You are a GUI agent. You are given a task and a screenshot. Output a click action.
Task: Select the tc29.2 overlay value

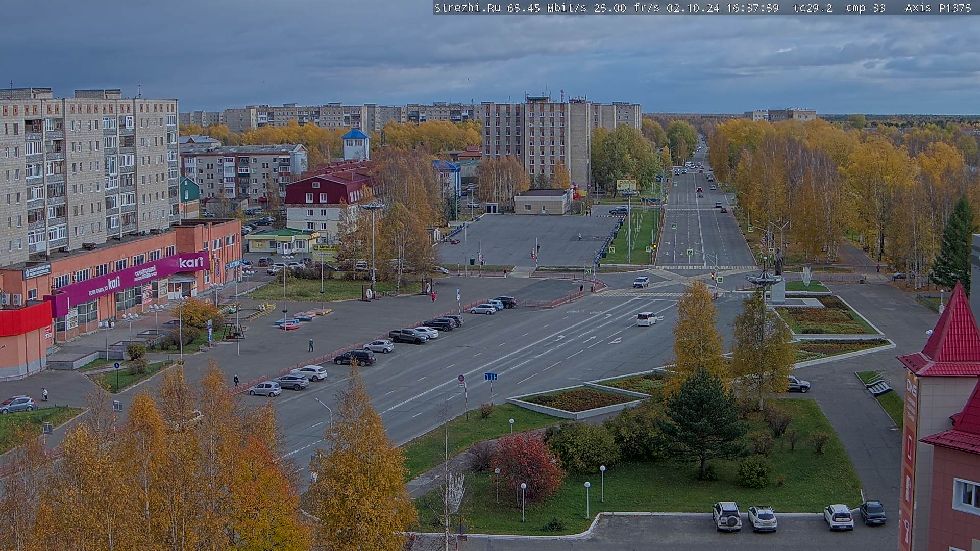[813, 8]
